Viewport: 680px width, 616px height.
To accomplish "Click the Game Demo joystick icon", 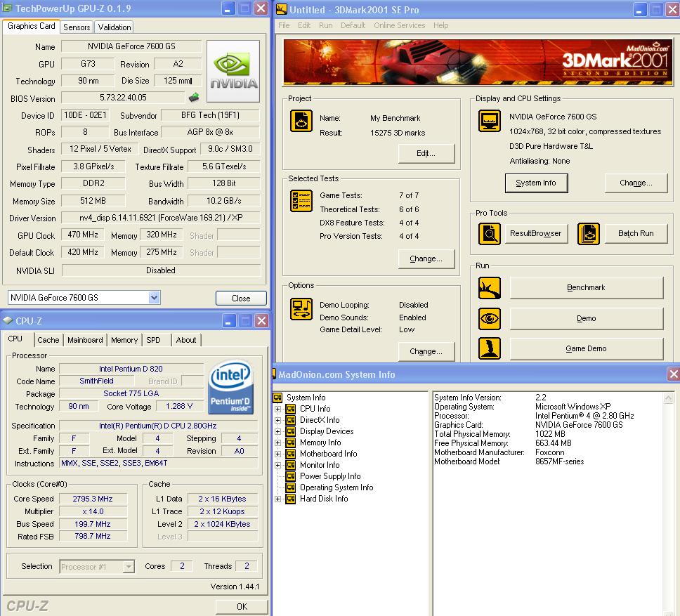I will click(x=490, y=348).
